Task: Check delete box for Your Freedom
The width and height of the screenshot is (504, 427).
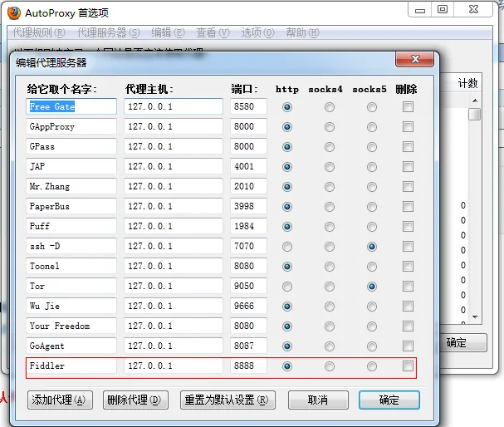Action: point(408,326)
